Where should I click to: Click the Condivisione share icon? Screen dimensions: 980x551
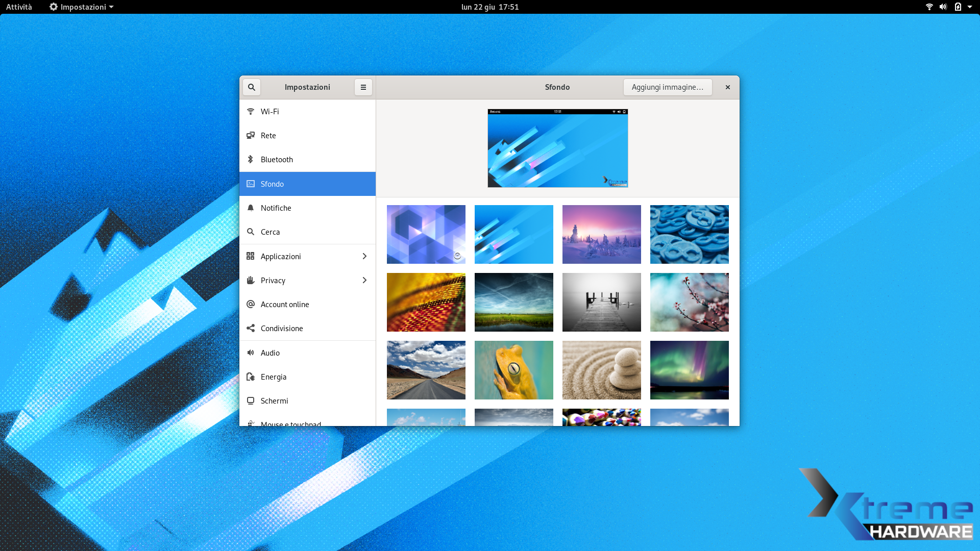[251, 328]
